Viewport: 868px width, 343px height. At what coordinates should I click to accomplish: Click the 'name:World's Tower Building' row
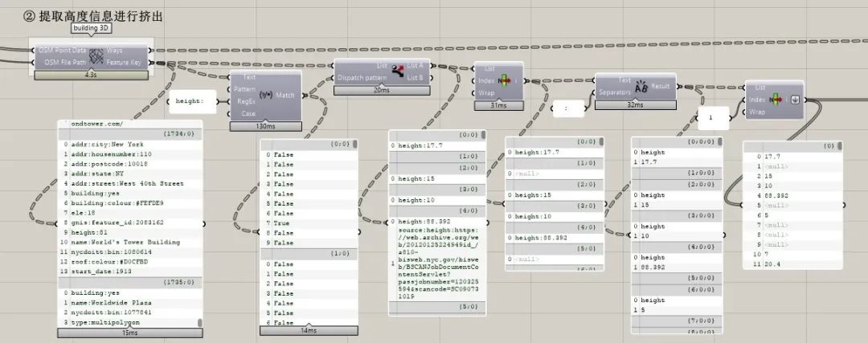131,243
